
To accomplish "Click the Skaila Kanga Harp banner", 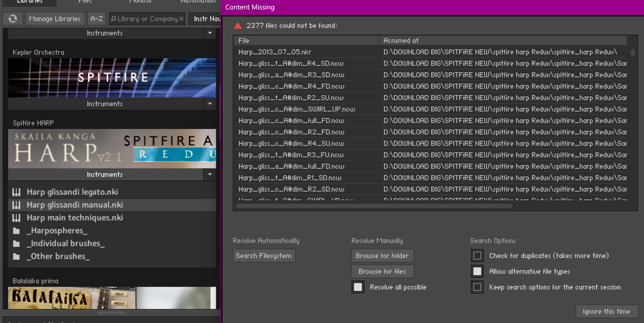I will point(112,149).
